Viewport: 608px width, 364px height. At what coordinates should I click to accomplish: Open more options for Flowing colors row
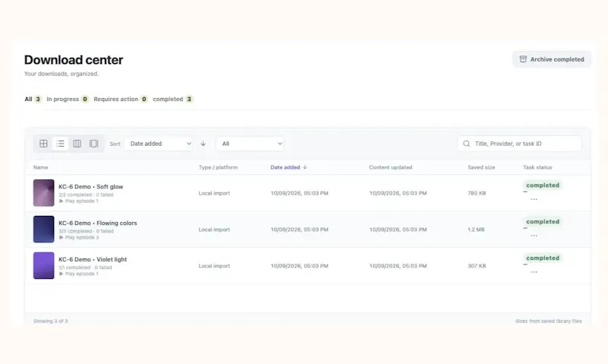[534, 236]
